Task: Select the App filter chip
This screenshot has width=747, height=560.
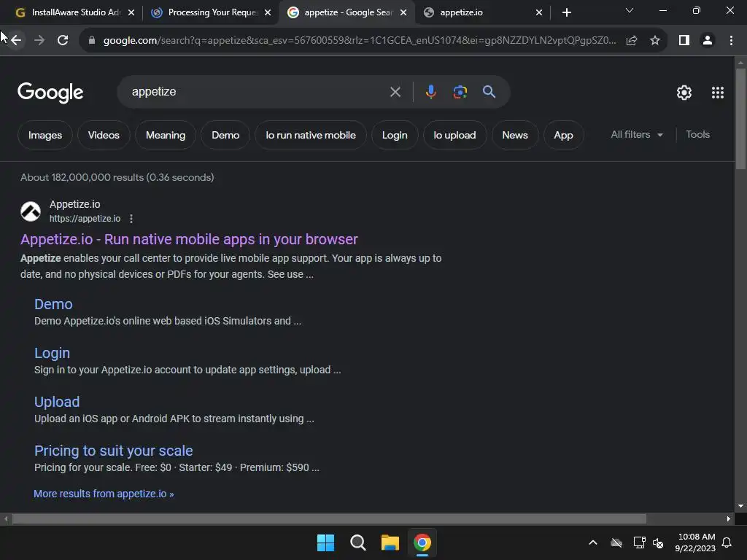Action: tap(563, 135)
